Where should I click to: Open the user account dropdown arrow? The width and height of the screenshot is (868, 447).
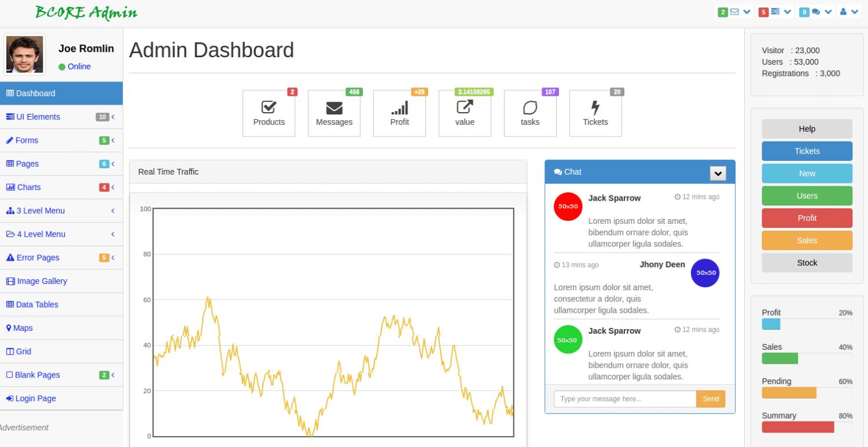coord(855,12)
